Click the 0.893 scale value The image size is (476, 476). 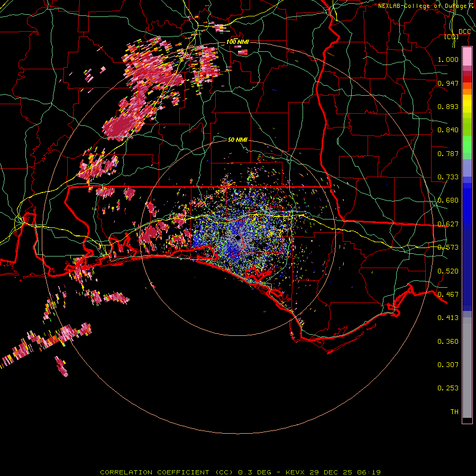coord(448,106)
